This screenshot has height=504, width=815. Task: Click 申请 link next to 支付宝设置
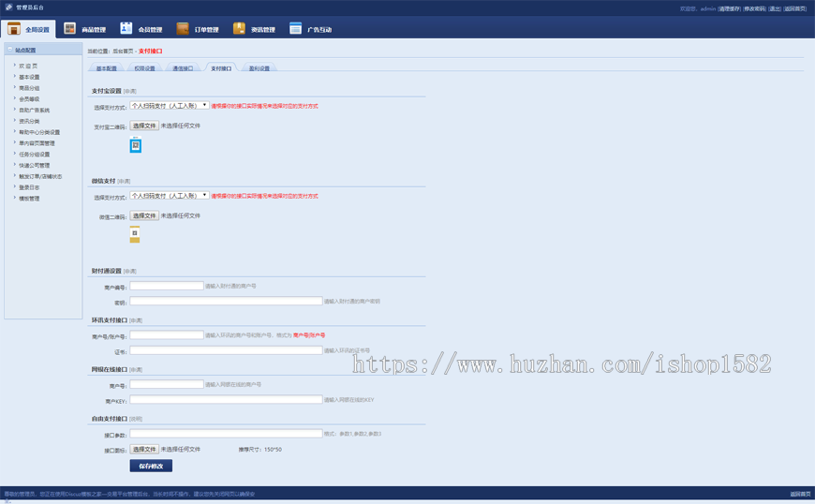pyautogui.click(x=130, y=91)
